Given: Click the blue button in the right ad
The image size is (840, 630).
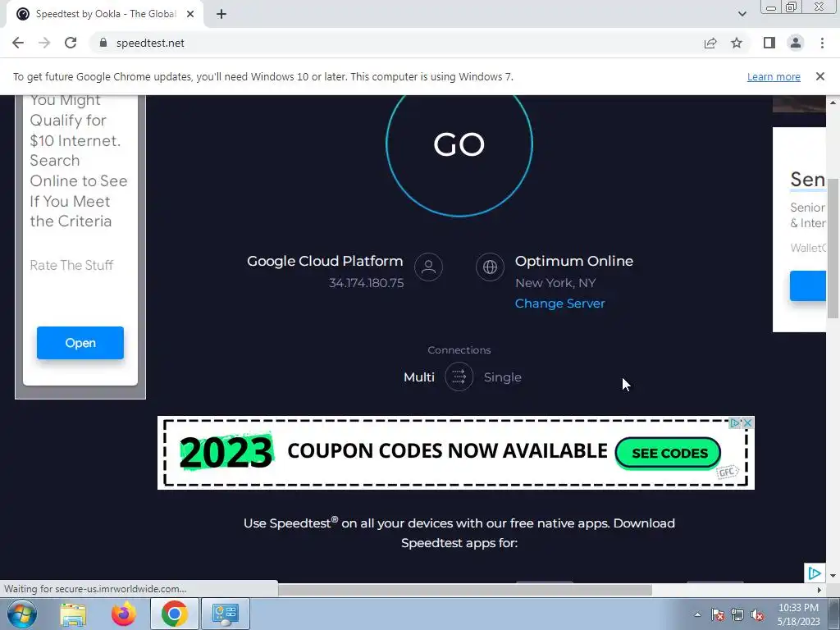Looking at the screenshot, I should 807,285.
